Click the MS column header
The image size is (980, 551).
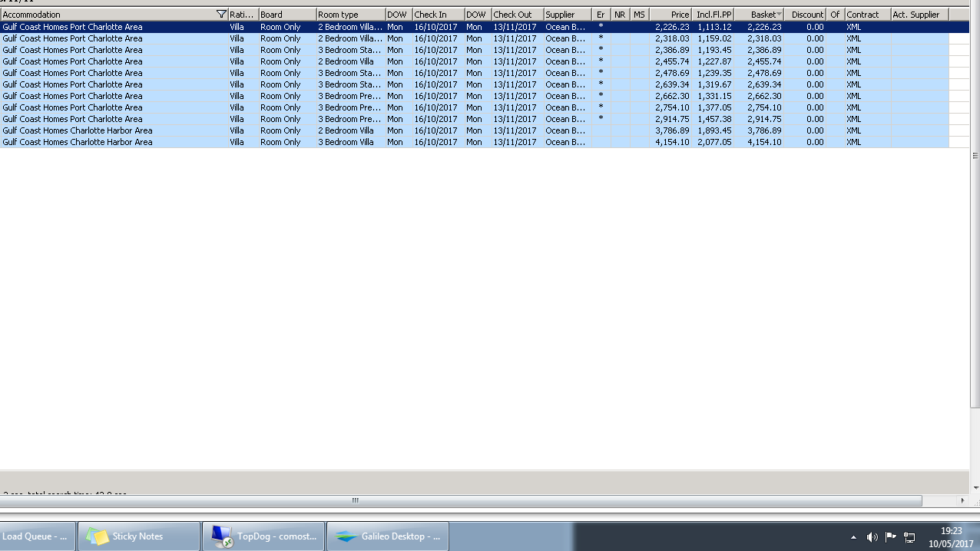[640, 15]
